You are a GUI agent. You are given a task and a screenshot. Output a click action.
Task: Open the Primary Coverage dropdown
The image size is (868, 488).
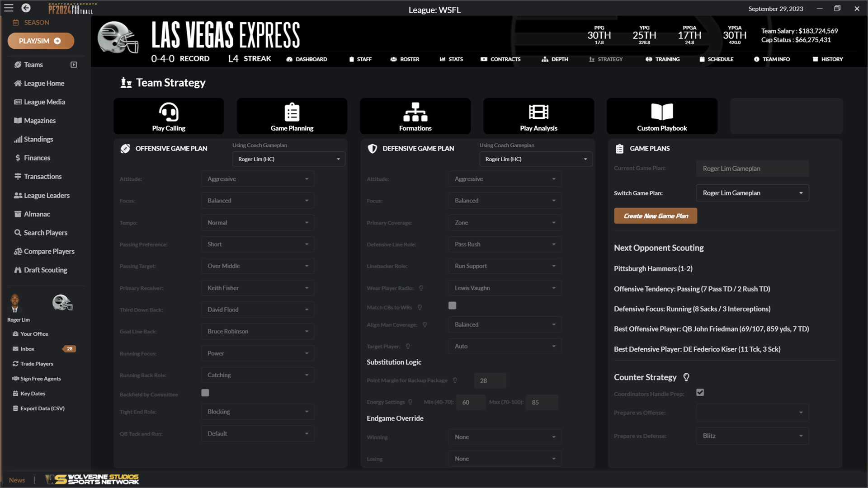(505, 222)
